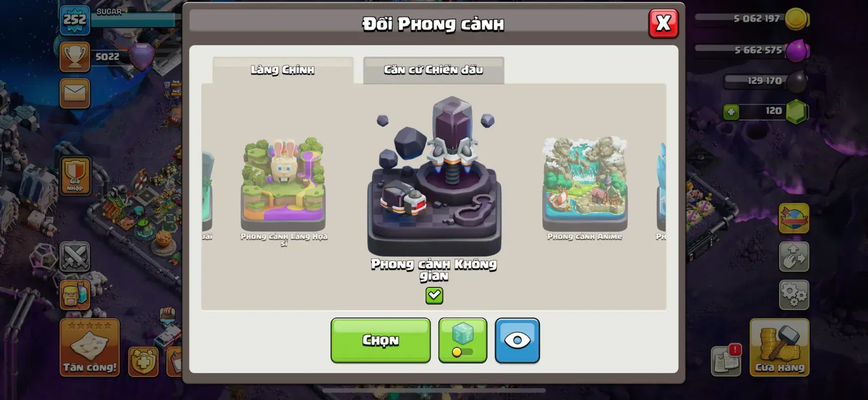Open the Cửa hàng shop icon
Image resolution: width=868 pixels, height=400 pixels.
tap(780, 347)
